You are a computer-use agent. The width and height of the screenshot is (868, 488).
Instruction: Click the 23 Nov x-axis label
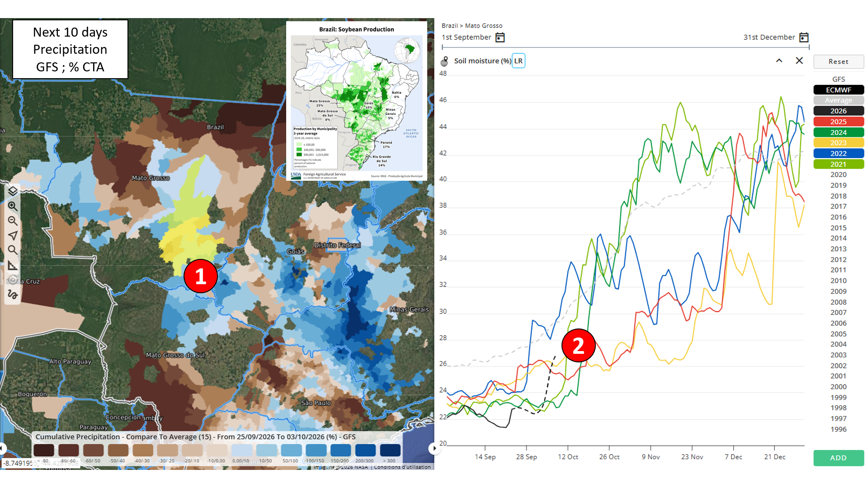pyautogui.click(x=692, y=457)
